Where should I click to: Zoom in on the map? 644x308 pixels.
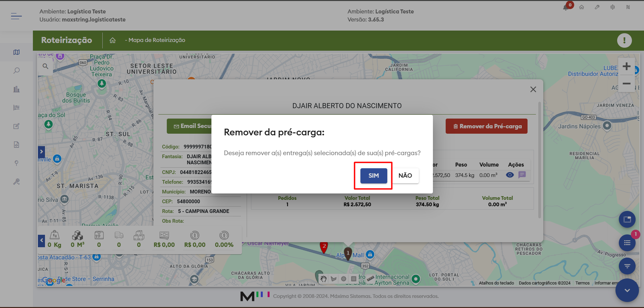point(627,67)
